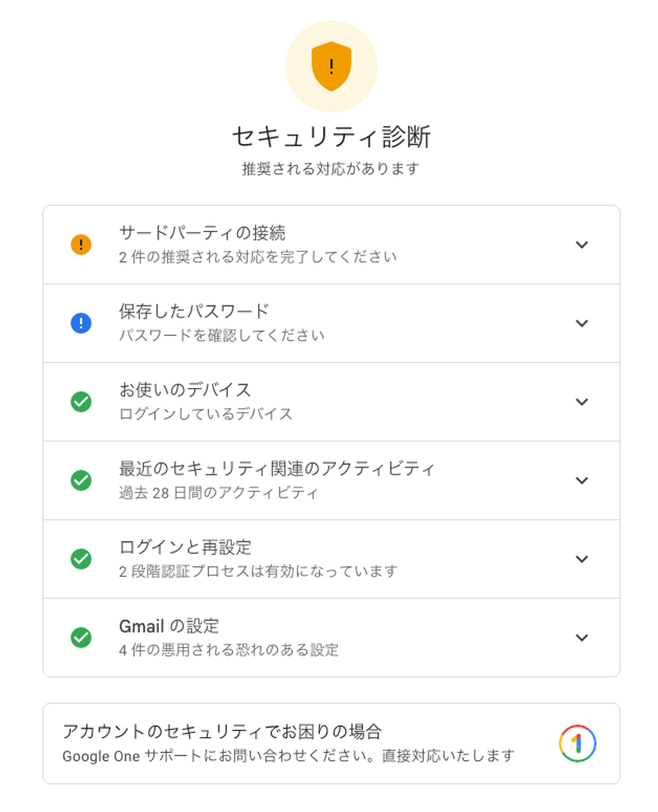Click the green checkmark beside ログインと再設定
The height and width of the screenshot is (812, 658).
(81, 559)
